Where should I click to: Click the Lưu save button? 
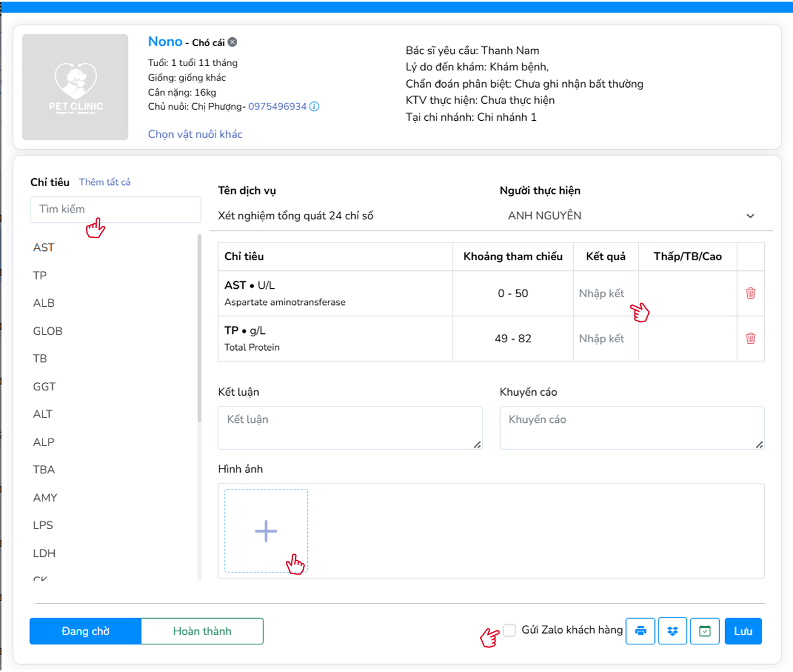click(743, 631)
